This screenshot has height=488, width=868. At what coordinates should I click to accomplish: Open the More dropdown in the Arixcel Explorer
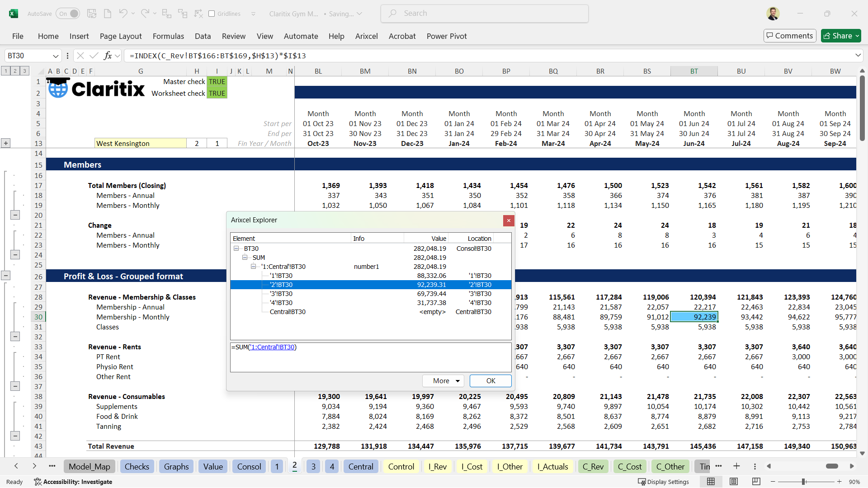[443, 381]
